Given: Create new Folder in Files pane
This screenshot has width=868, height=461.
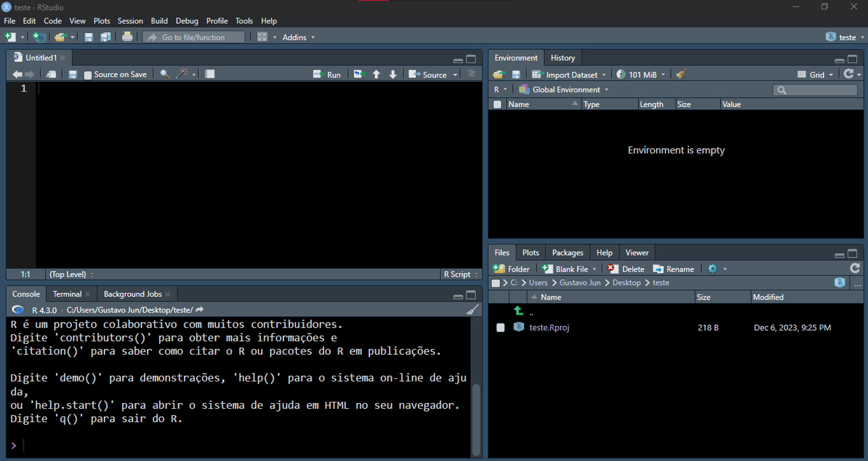Looking at the screenshot, I should pyautogui.click(x=511, y=268).
